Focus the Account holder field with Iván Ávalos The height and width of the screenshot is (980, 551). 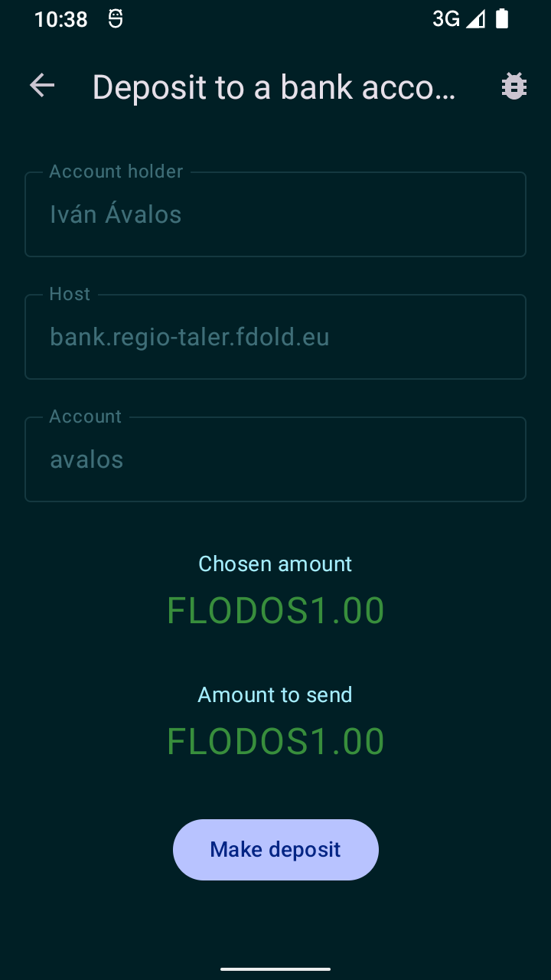point(275,215)
